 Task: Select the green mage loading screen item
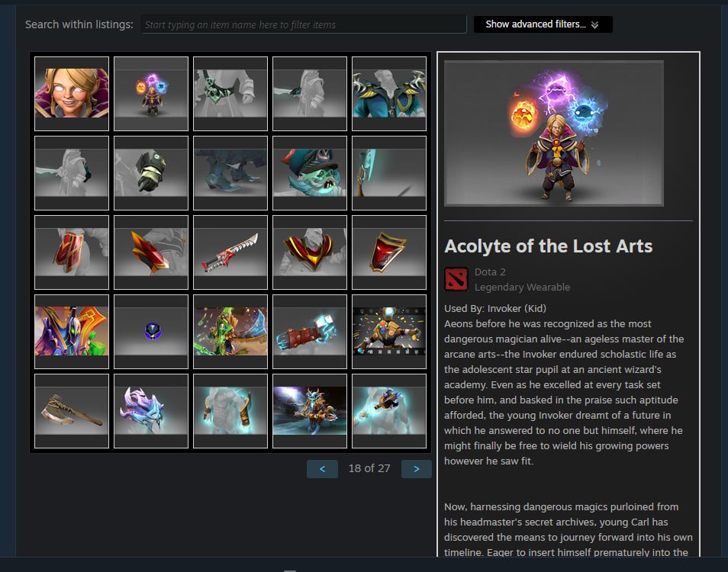click(x=230, y=332)
